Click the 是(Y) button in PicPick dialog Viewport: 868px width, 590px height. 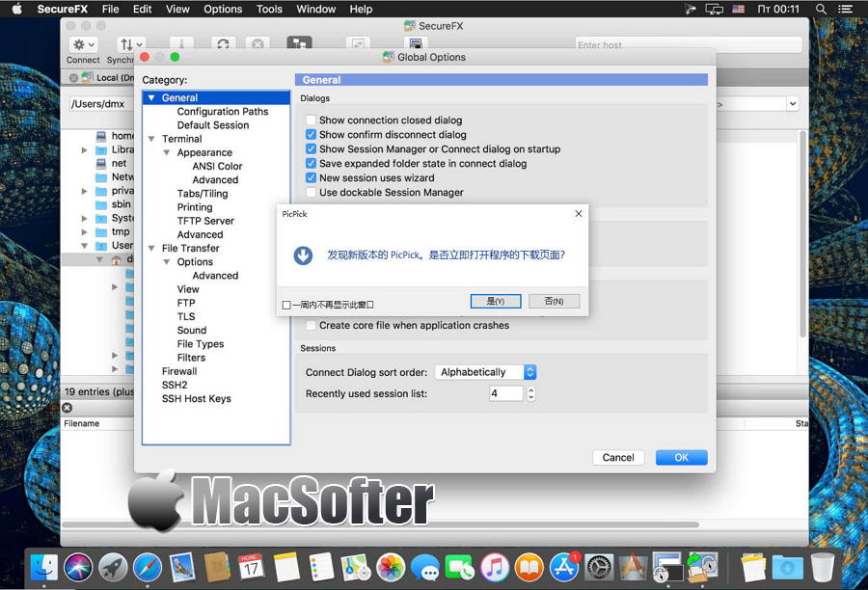tap(496, 301)
